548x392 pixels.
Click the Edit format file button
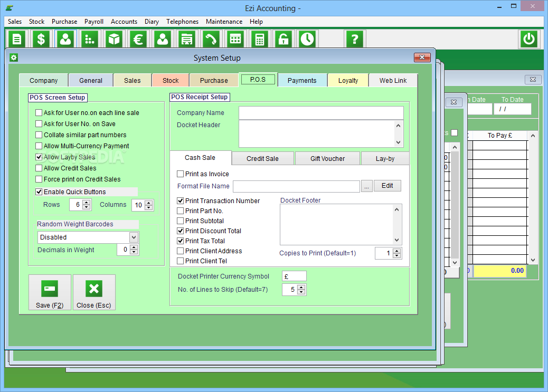coord(387,186)
